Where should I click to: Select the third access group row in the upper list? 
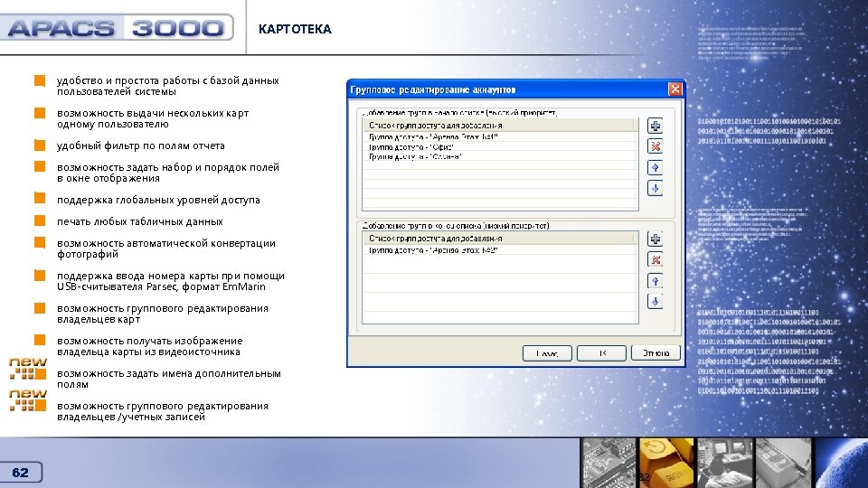(499, 156)
